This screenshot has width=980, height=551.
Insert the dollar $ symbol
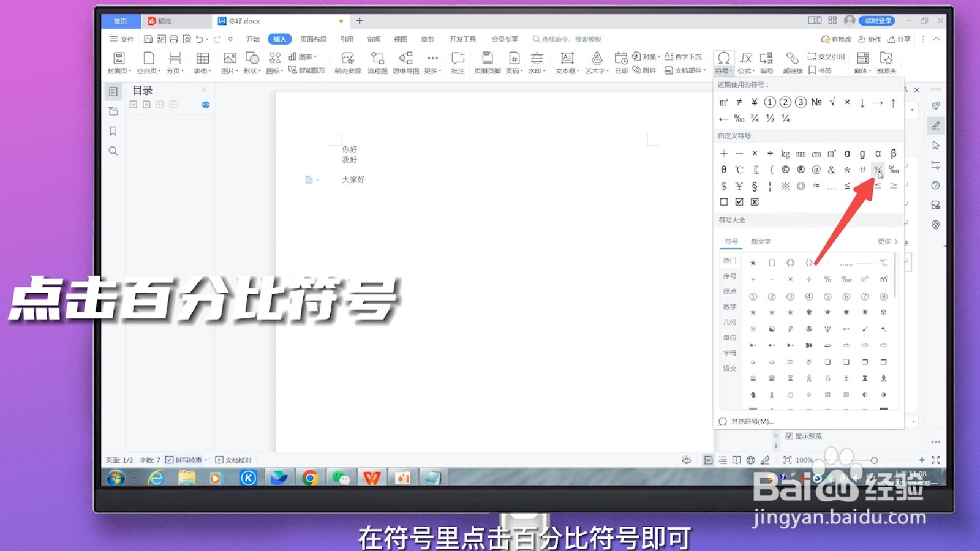click(724, 186)
